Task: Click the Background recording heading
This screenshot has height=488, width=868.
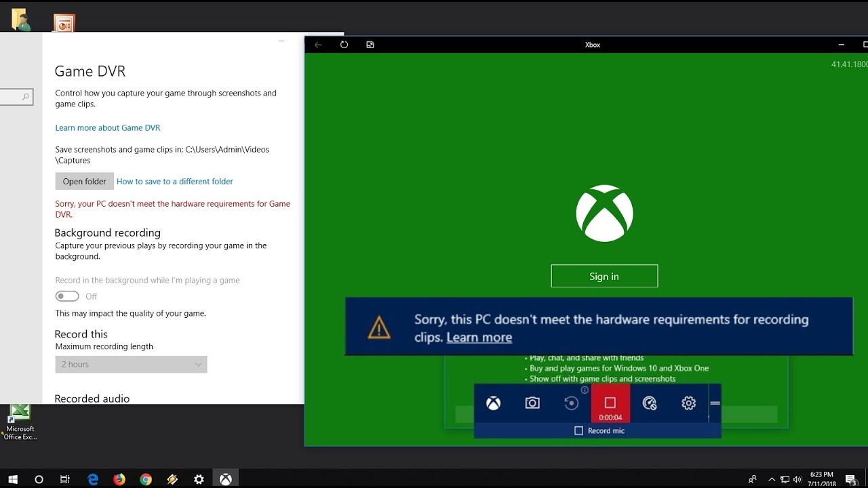Action: coord(108,232)
